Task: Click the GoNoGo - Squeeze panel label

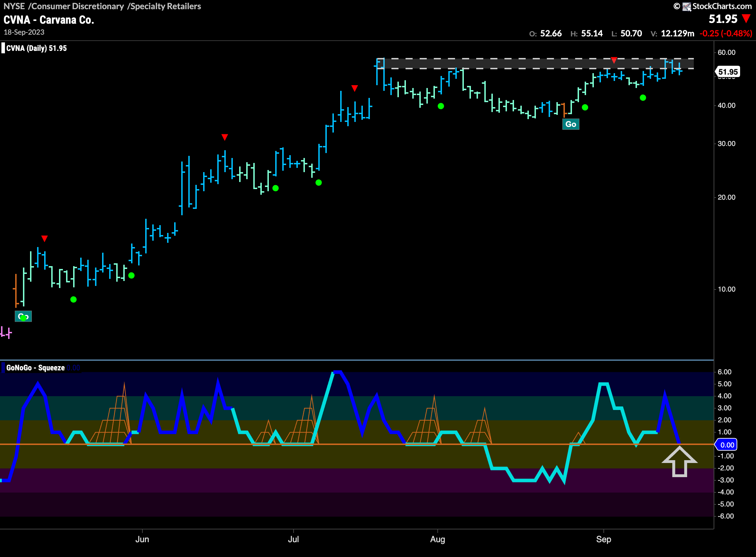Action: pos(35,368)
